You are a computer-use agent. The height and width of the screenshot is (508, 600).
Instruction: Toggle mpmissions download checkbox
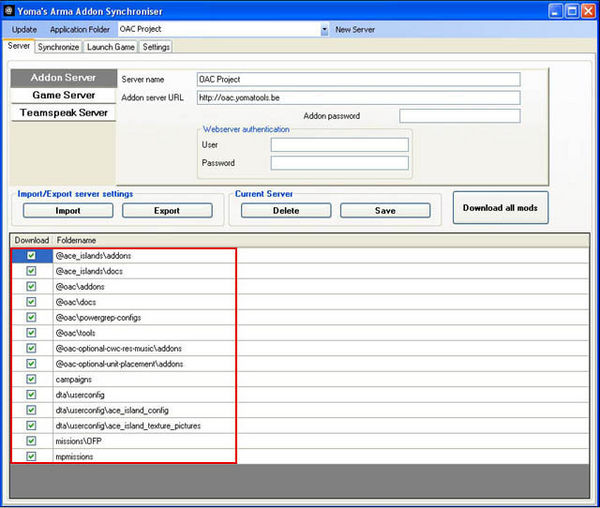[x=31, y=456]
